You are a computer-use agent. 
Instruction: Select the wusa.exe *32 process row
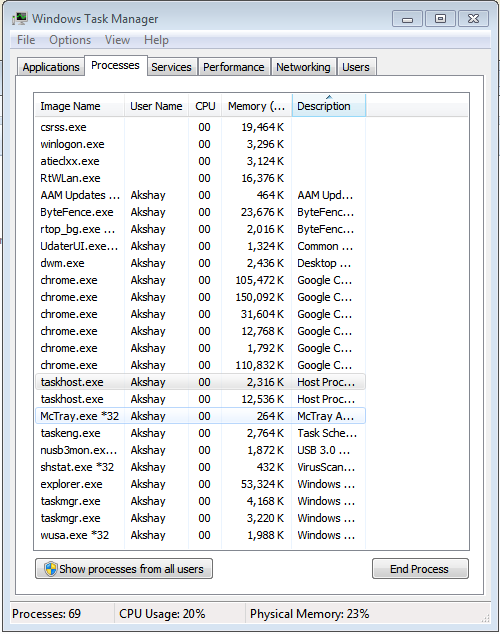(200, 535)
